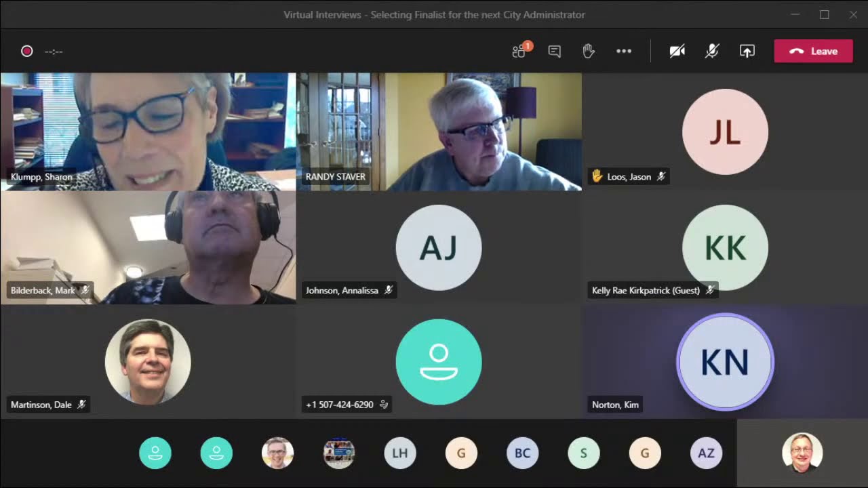Raise hand using the hand icon
The height and width of the screenshot is (488, 868).
tap(589, 51)
